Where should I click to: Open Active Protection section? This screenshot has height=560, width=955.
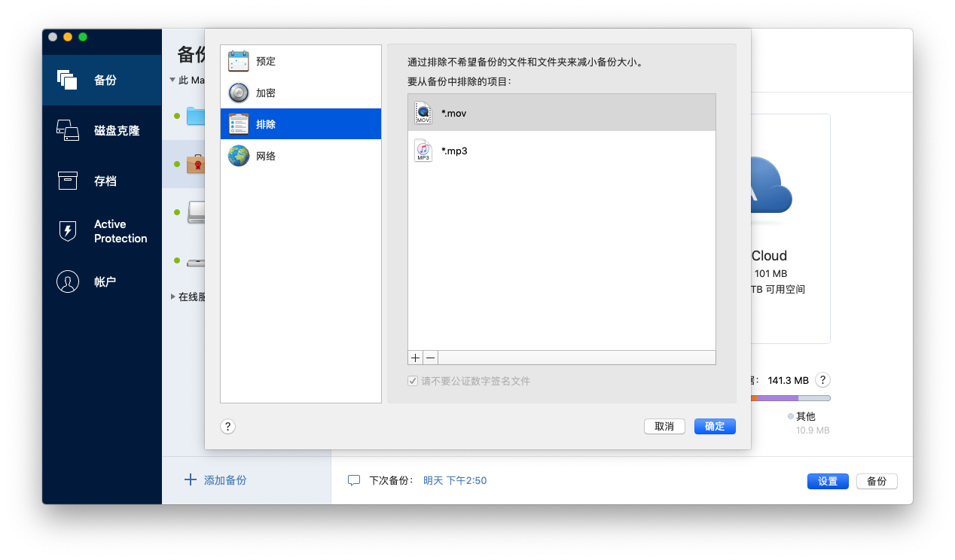coord(102,231)
